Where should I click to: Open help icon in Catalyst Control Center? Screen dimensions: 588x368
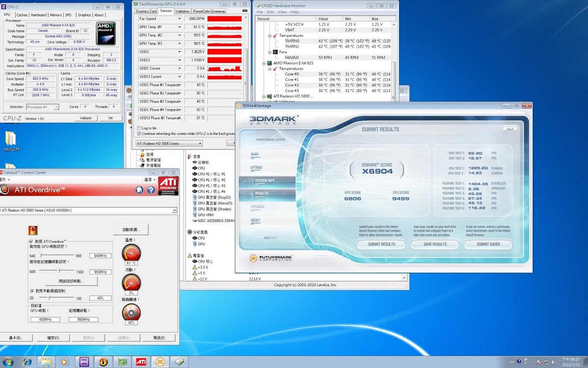[151, 190]
